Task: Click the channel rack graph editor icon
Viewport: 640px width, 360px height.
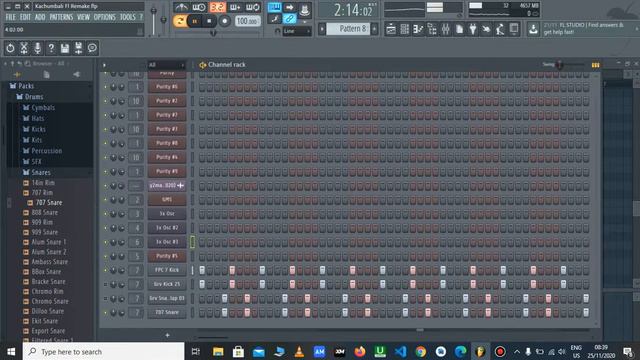Action: 596,65
